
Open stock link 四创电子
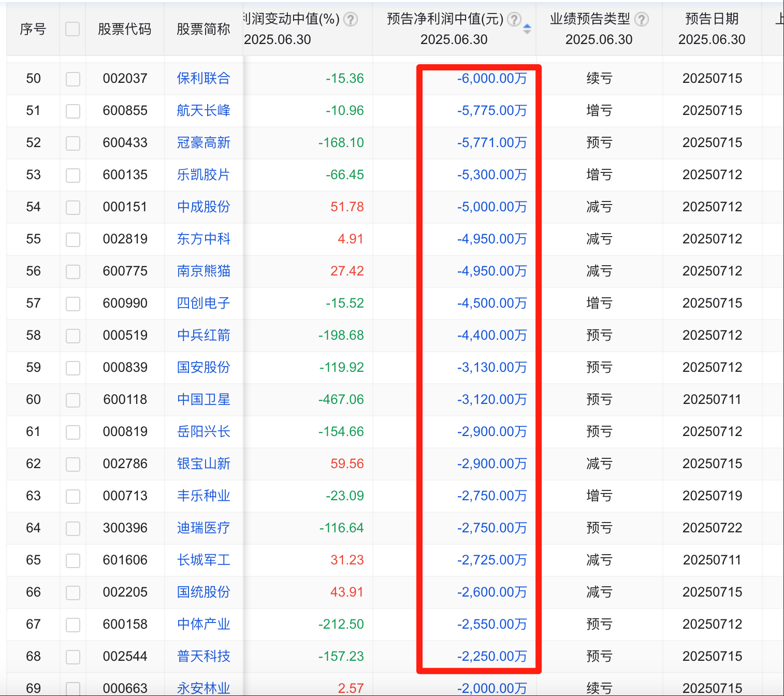(204, 303)
